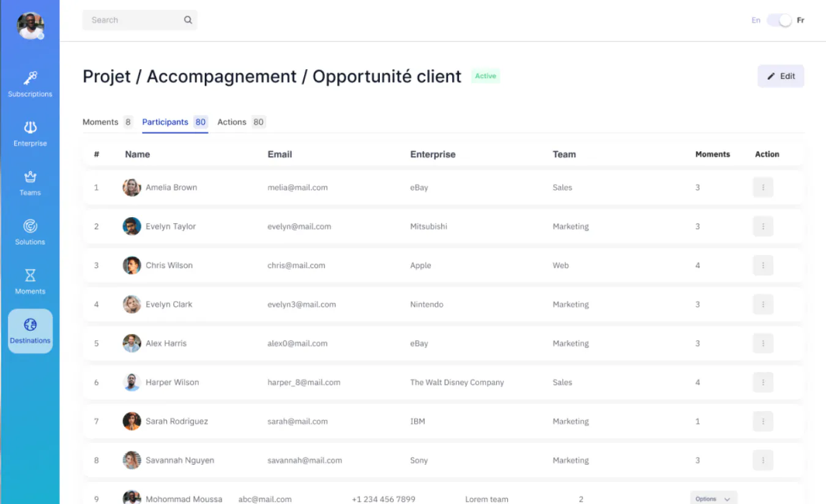
Task: Switch to the Moments tab
Action: click(108, 122)
